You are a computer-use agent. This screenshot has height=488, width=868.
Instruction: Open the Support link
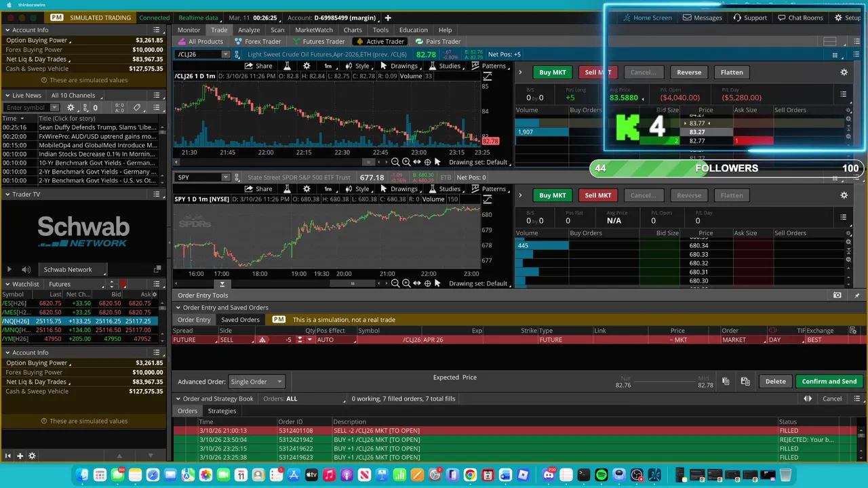[x=750, y=18]
